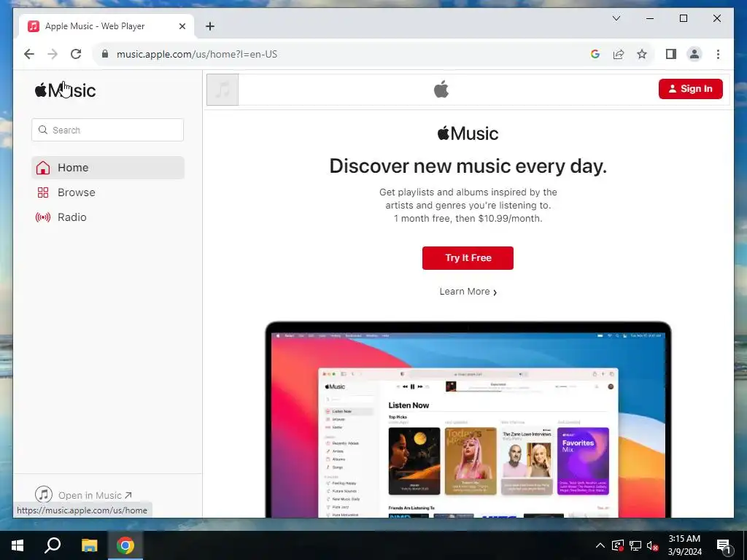The width and height of the screenshot is (747, 560).
Task: Open the Learn More link
Action: [468, 292]
